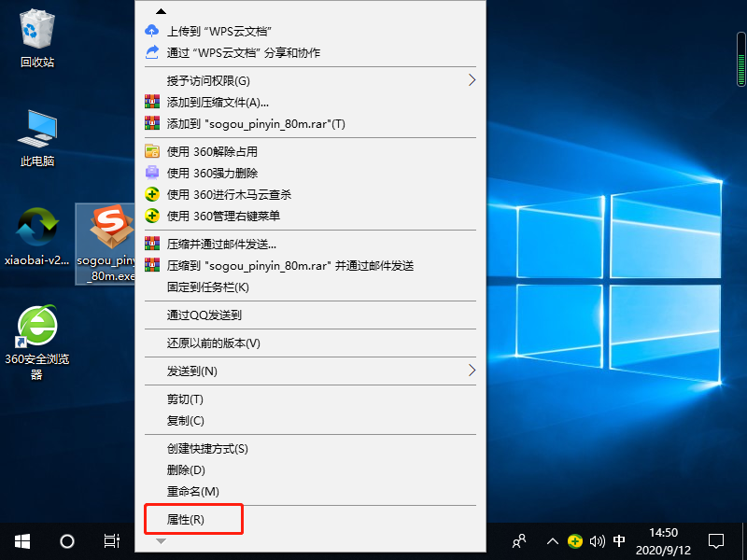Select 属性(R) in the context menu
This screenshot has height=560, width=747.
click(x=192, y=519)
